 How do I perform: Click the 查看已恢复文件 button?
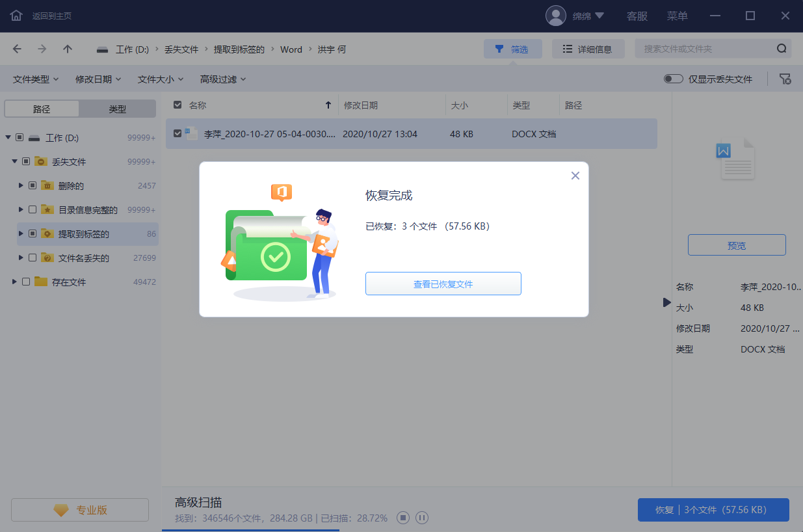443,284
